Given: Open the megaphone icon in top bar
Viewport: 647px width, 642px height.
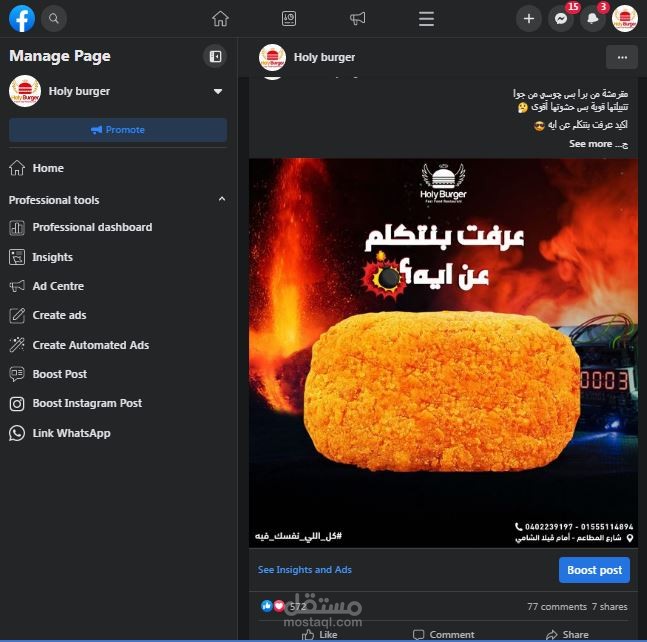Looking at the screenshot, I should pyautogui.click(x=357, y=19).
